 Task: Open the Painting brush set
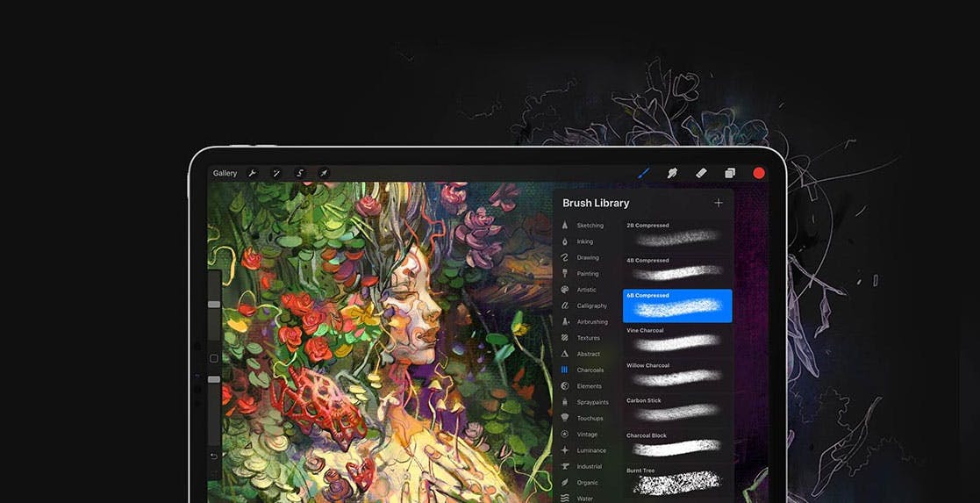point(580,274)
